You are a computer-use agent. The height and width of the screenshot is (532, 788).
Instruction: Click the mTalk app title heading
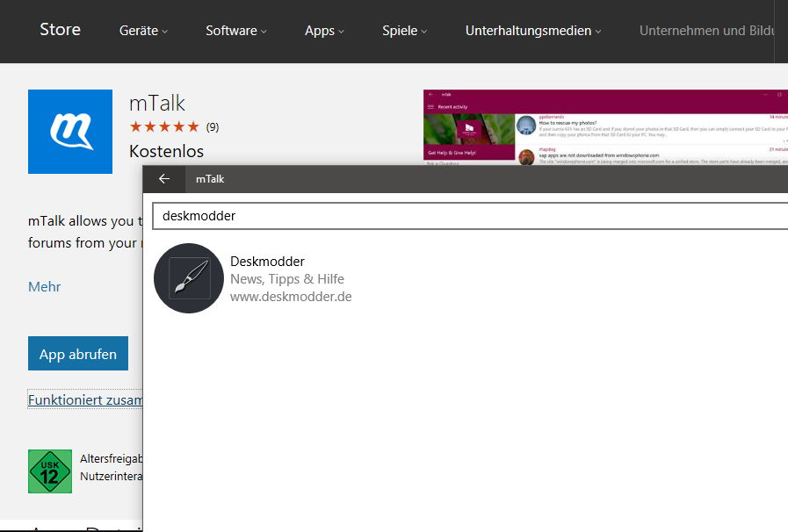157,104
